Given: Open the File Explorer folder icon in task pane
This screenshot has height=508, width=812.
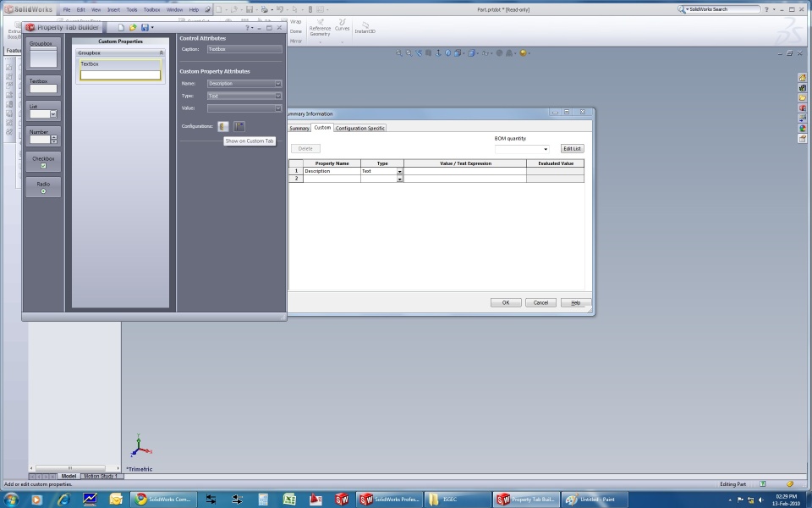Looking at the screenshot, I should pos(802,98).
